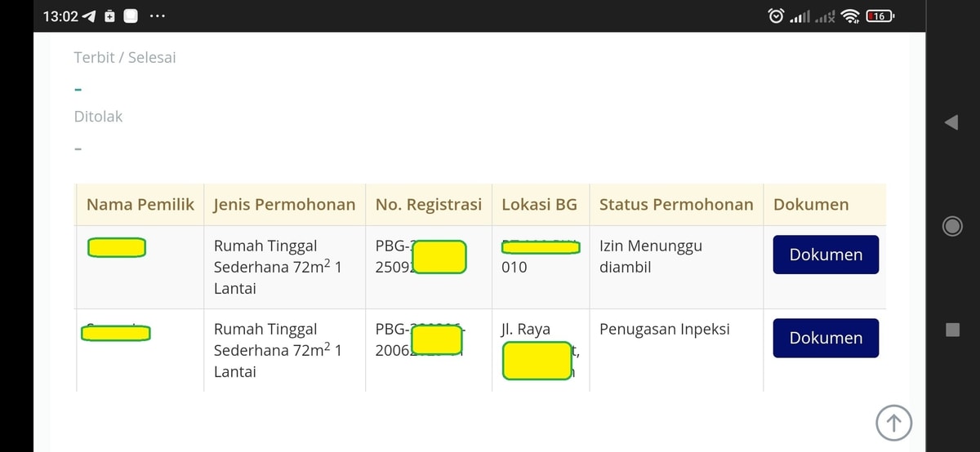Tap the Wi-Fi status icon
980x452 pixels.
(851, 16)
